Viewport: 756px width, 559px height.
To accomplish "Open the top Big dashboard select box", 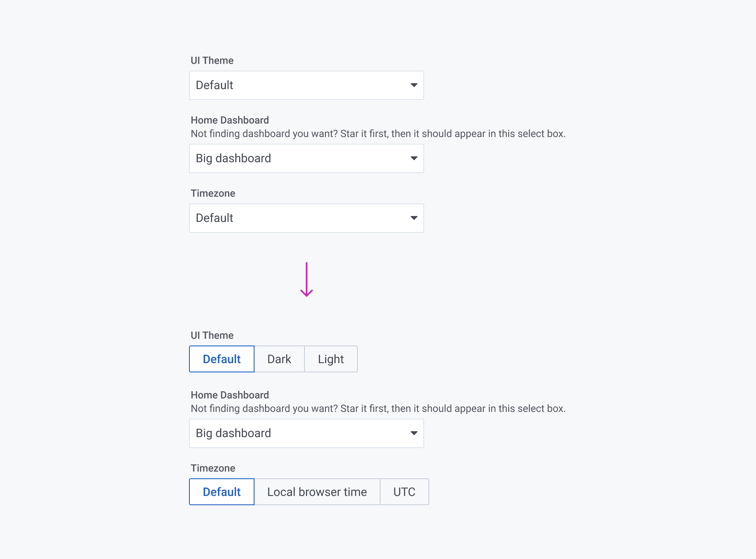I will click(x=298, y=158).
